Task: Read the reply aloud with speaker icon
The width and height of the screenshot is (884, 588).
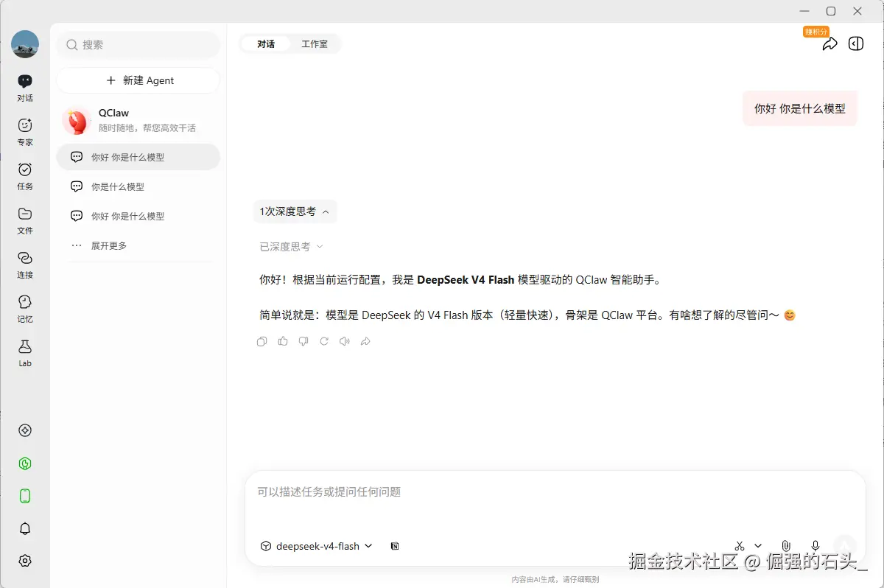Action: pyautogui.click(x=345, y=341)
